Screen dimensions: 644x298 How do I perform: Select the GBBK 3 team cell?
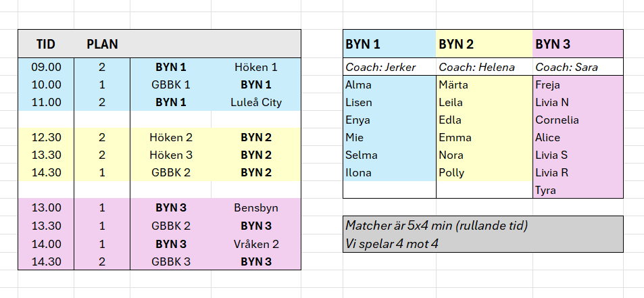(x=170, y=262)
